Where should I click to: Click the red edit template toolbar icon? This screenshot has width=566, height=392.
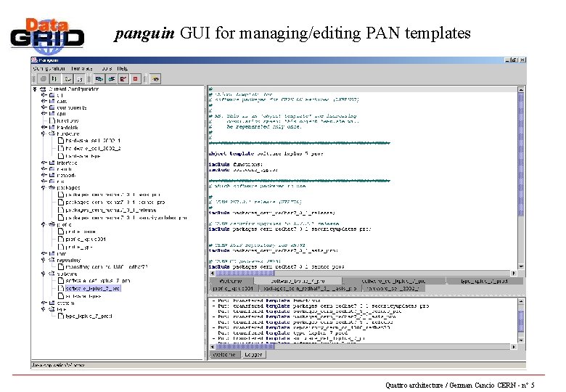pos(123,78)
